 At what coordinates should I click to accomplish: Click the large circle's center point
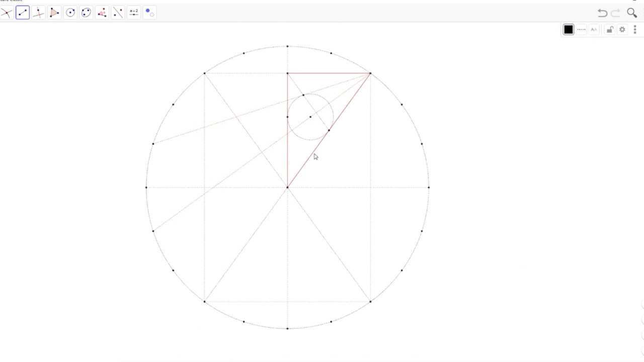tap(287, 188)
